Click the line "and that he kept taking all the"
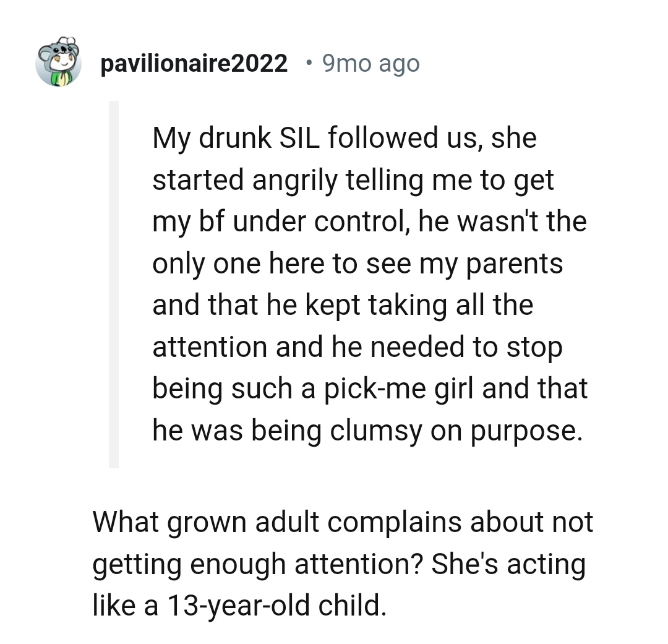Image resolution: width=668 pixels, height=644 pixels. tap(342, 305)
